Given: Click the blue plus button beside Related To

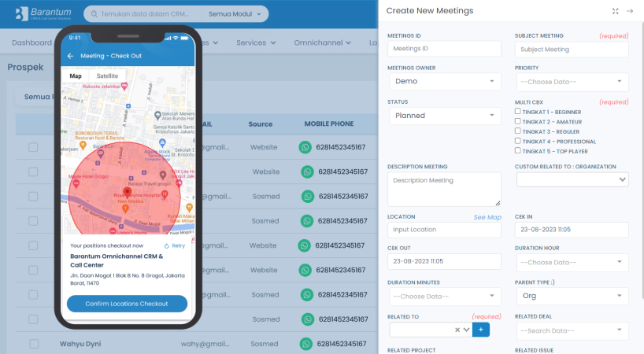Looking at the screenshot, I should tap(480, 330).
